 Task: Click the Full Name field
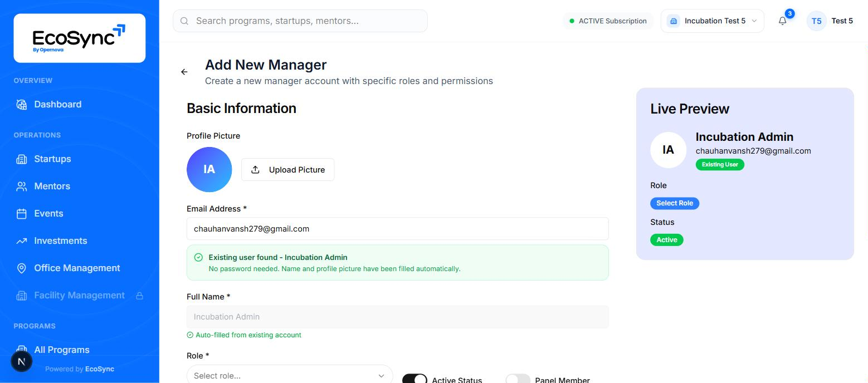pos(398,317)
